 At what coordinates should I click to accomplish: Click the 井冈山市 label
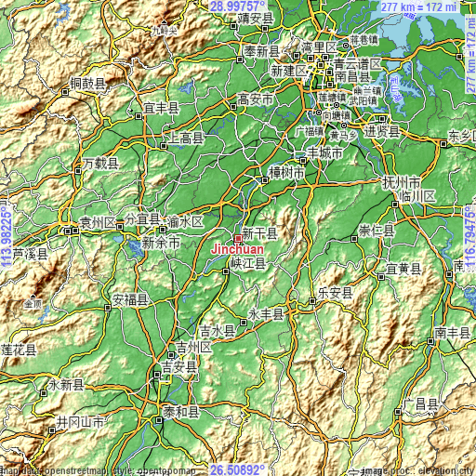(80, 422)
